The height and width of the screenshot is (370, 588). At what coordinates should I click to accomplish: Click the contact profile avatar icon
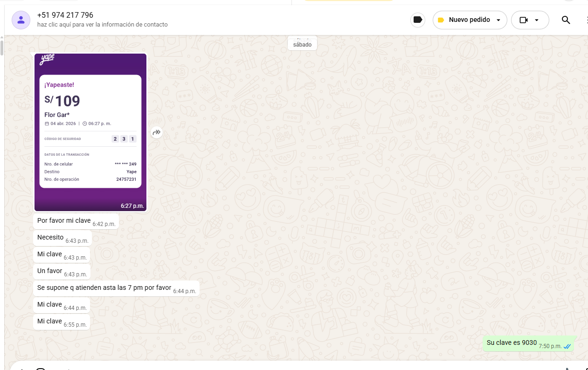21,20
